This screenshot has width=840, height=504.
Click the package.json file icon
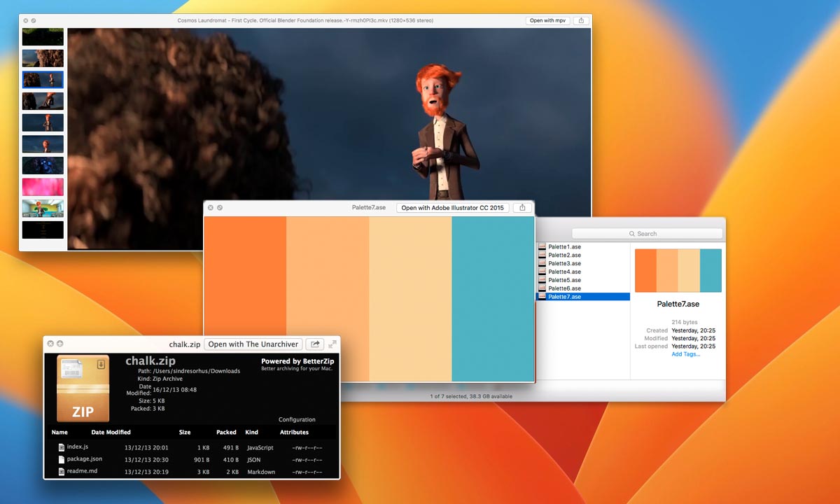point(61,460)
